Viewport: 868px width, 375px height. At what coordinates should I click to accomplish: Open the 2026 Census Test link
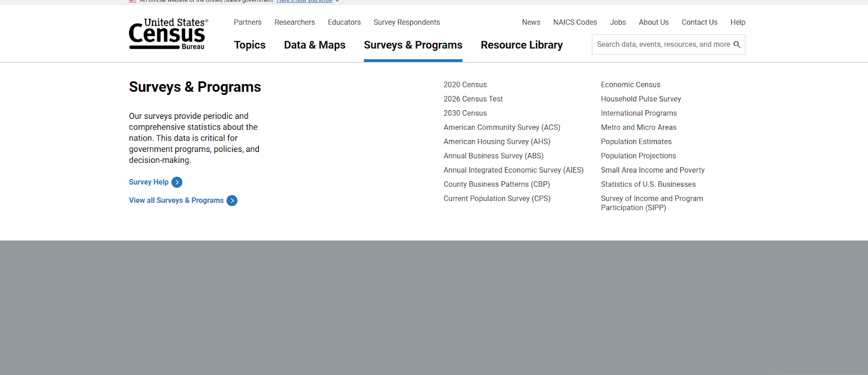tap(473, 99)
